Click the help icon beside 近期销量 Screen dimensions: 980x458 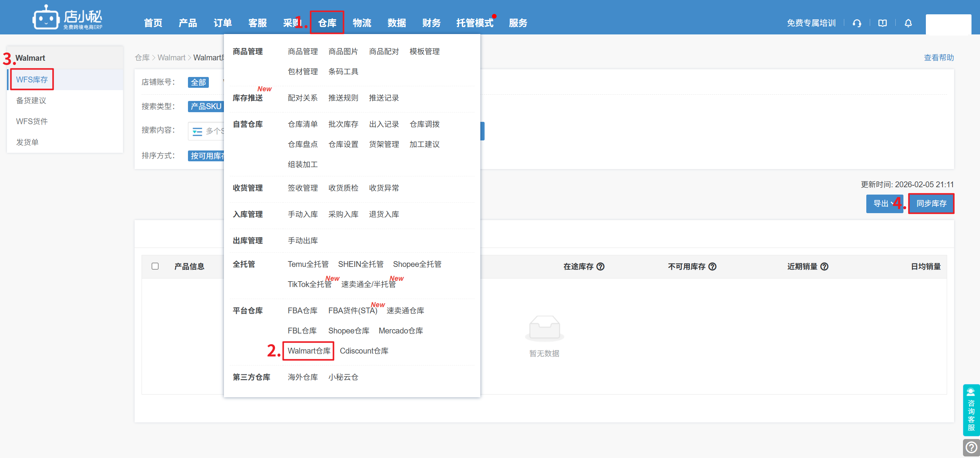click(x=824, y=267)
